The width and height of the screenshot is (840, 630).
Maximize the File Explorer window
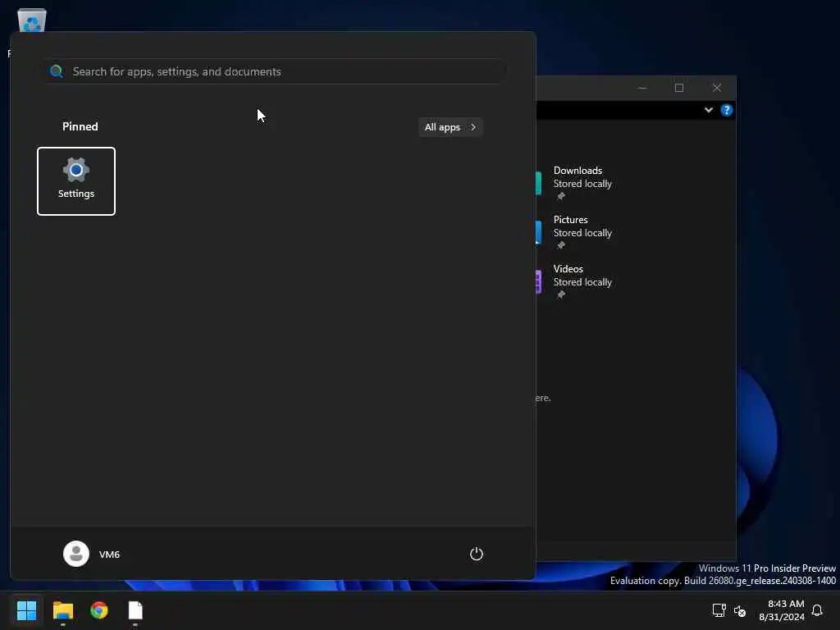(x=679, y=88)
